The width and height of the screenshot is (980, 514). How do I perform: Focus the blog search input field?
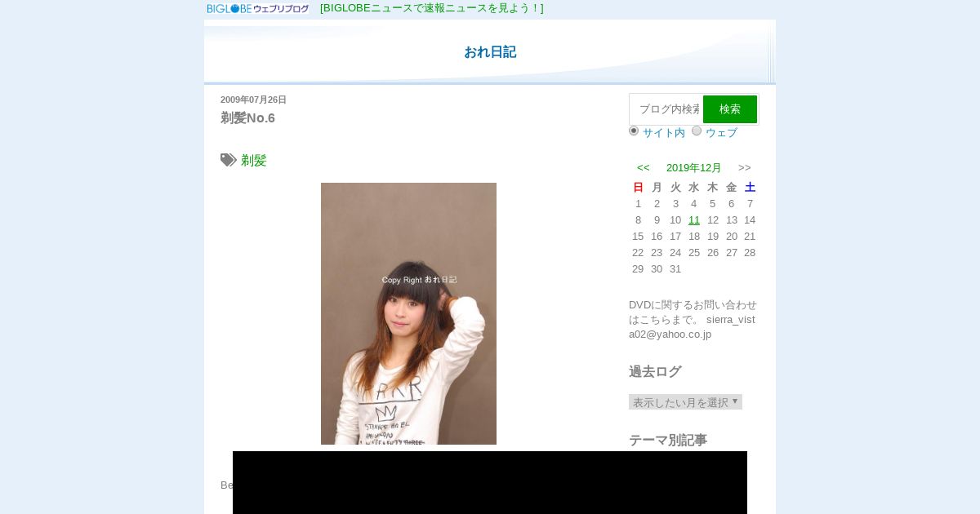666,109
